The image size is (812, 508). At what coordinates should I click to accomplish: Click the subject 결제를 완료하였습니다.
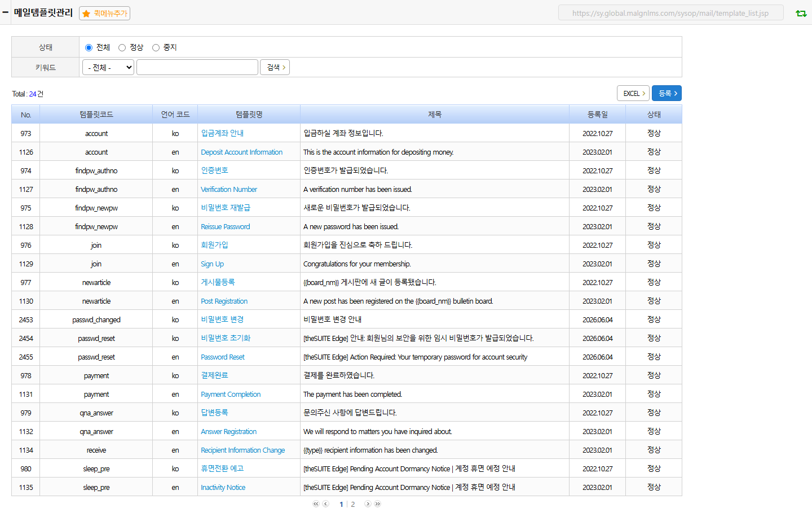click(339, 375)
